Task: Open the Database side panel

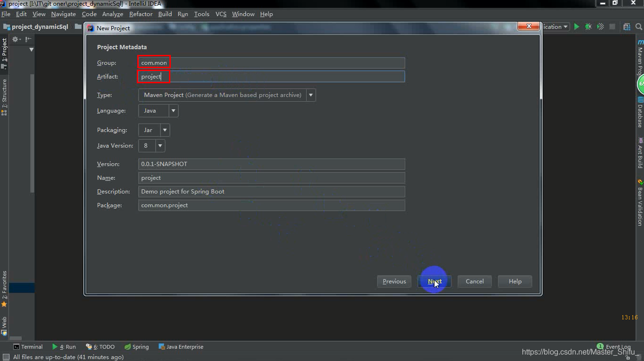Action: click(x=640, y=112)
